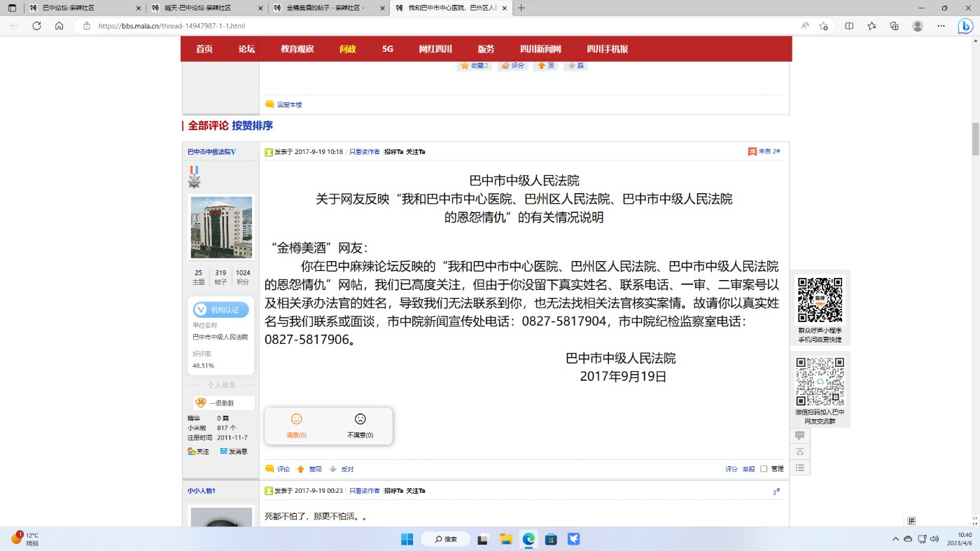Toggle split screen view icon
This screenshot has width=980, height=551.
[x=849, y=26]
